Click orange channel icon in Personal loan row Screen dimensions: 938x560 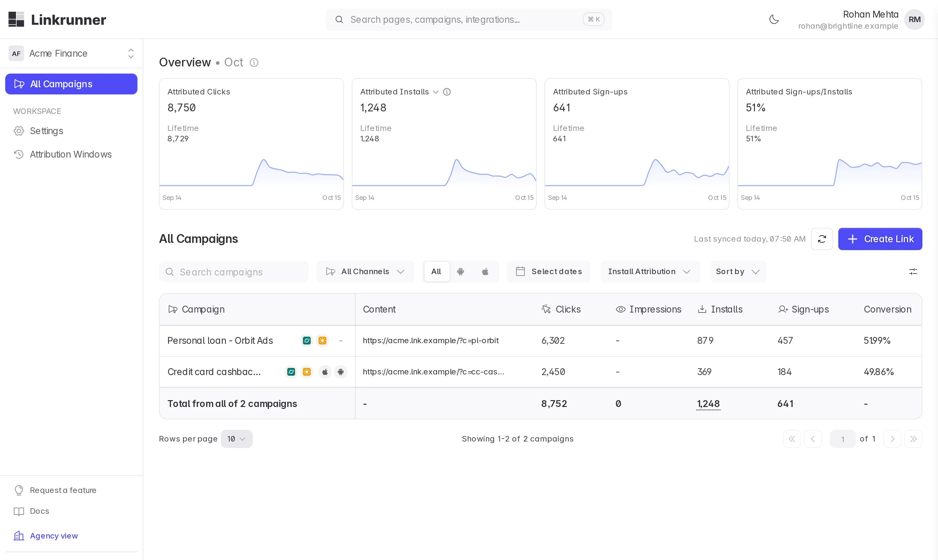322,340
